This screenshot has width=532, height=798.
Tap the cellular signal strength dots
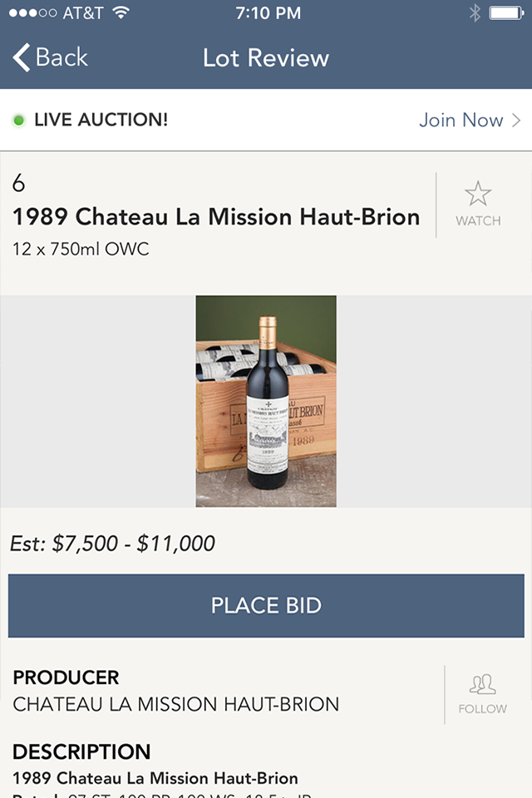click(x=32, y=12)
